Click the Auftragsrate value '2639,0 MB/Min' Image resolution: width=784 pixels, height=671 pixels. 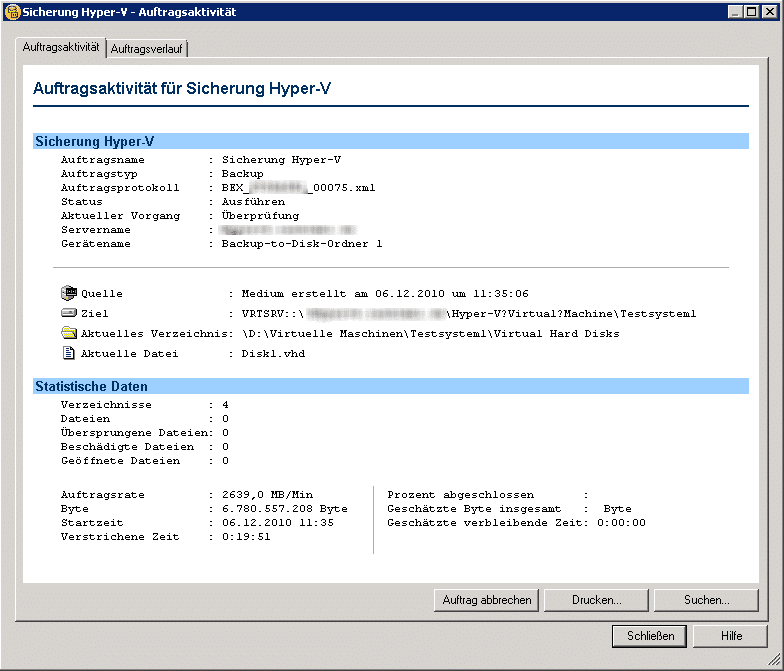pos(268,495)
